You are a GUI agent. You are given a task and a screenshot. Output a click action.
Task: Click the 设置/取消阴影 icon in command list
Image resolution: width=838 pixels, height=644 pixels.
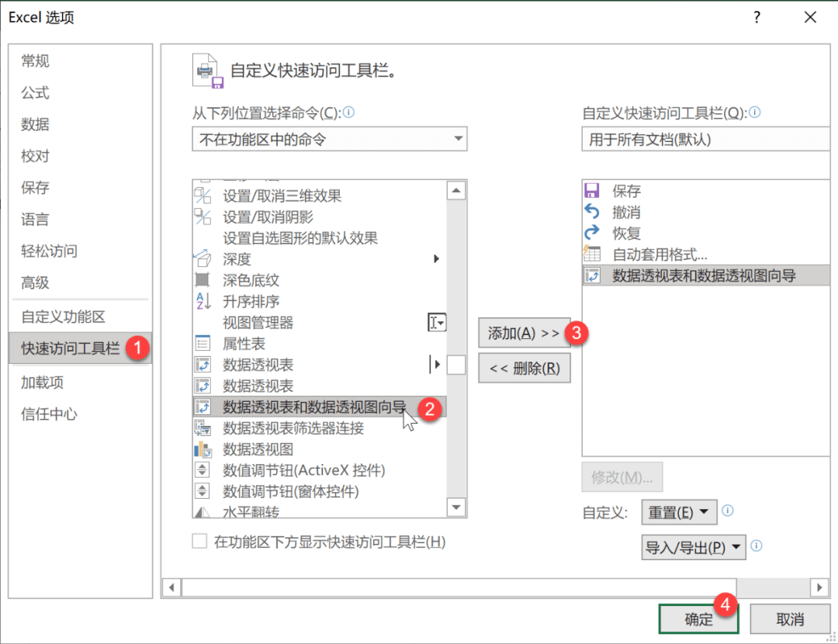[203, 217]
